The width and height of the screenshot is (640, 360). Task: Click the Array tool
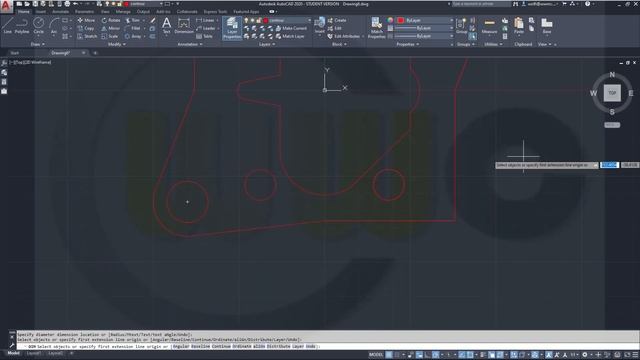point(133,36)
